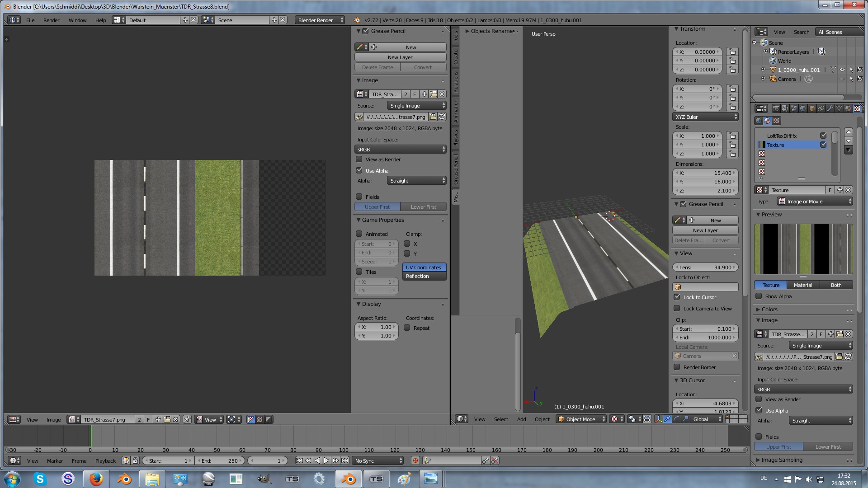Select the World properties tab (globe icon)
Viewport: 868px width, 488px height.
(803, 108)
